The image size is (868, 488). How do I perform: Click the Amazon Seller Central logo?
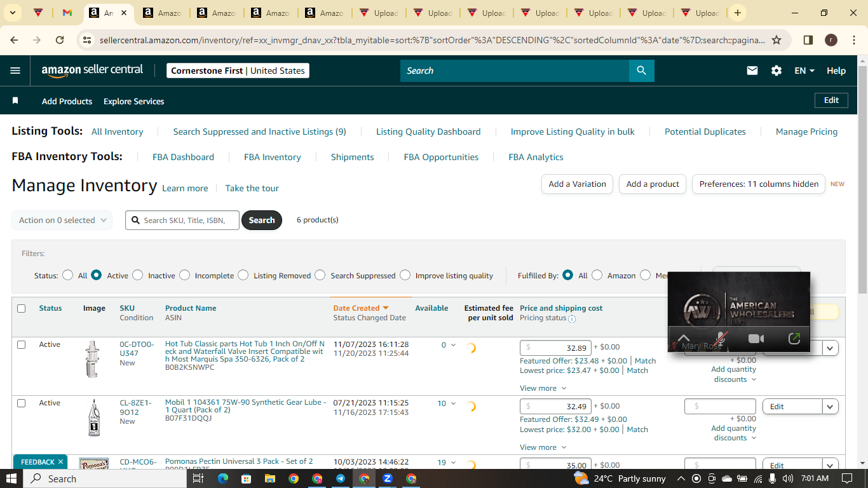point(92,71)
